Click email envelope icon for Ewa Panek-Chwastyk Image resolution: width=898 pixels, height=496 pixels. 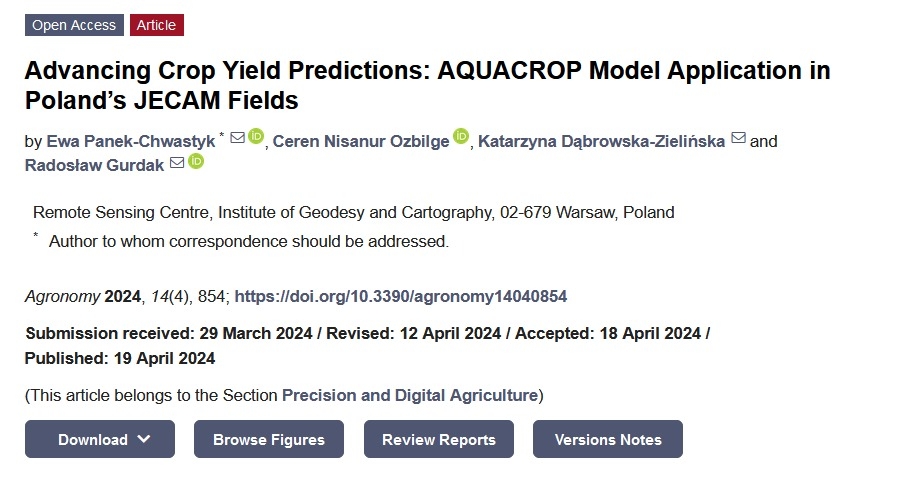click(x=238, y=138)
